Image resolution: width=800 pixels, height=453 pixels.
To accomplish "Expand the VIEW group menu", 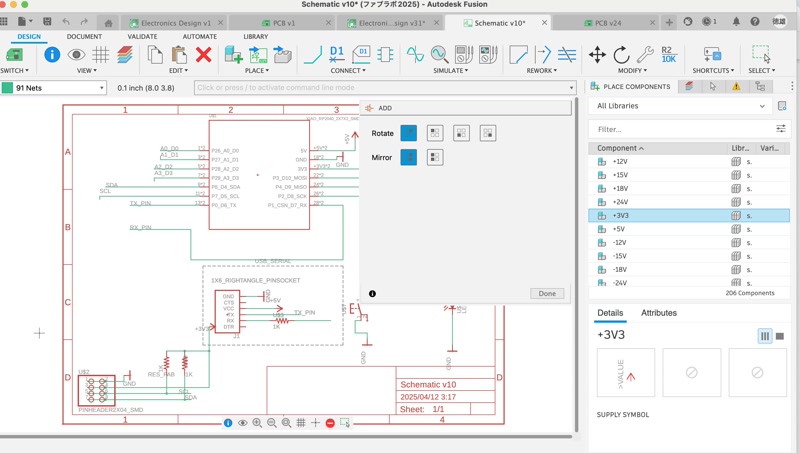I will pos(87,70).
